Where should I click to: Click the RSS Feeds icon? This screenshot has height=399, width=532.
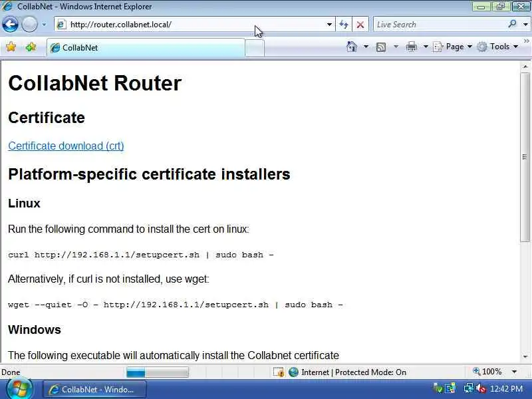381,47
